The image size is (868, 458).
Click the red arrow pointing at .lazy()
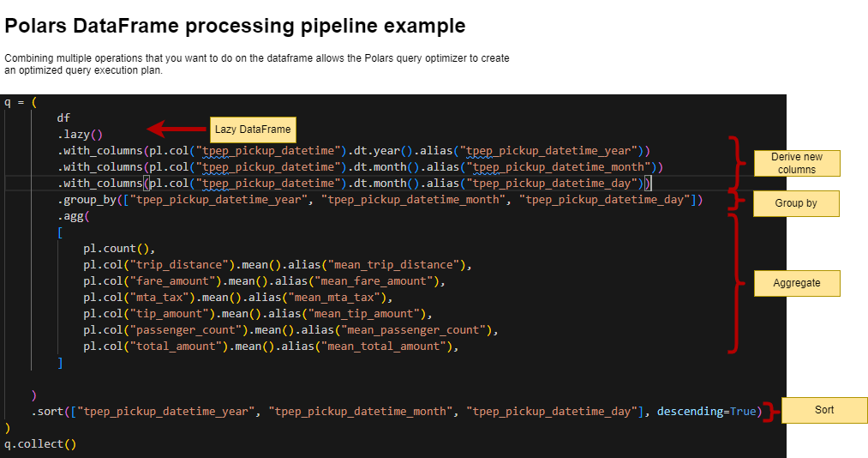point(177,129)
